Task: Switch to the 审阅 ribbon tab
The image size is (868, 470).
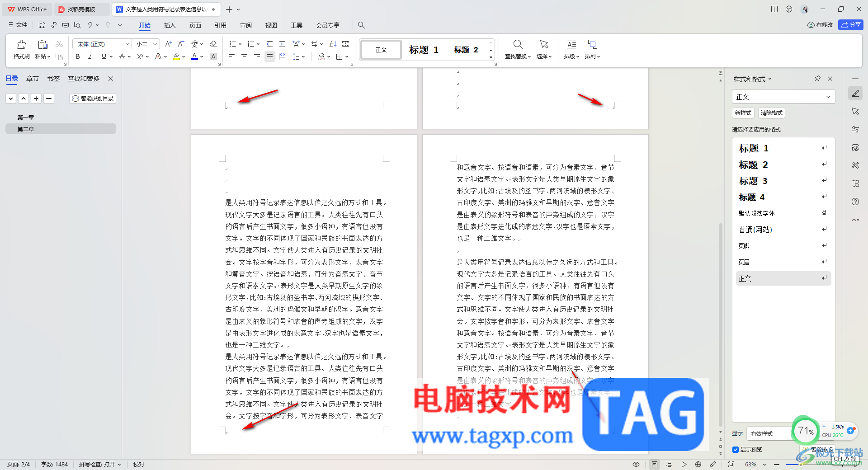Action: [x=246, y=25]
